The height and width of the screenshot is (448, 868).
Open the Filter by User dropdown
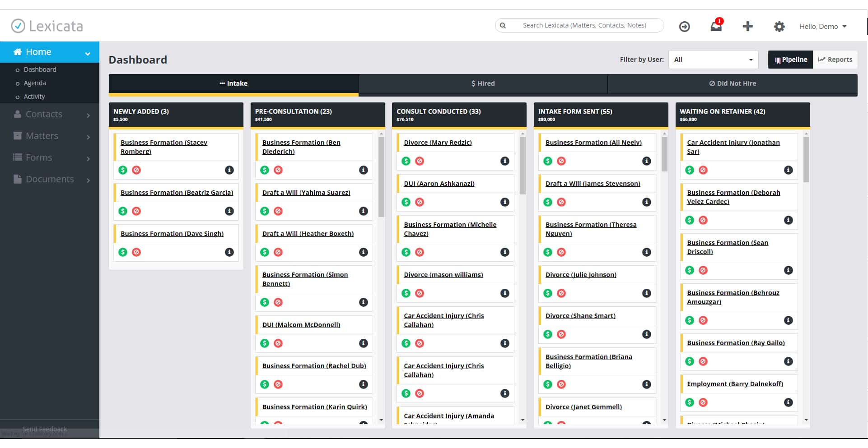click(713, 60)
